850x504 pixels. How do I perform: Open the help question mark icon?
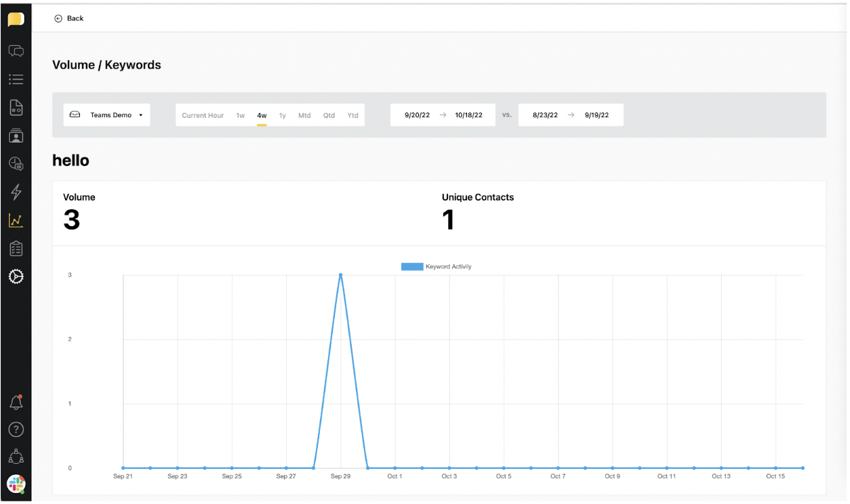16,429
